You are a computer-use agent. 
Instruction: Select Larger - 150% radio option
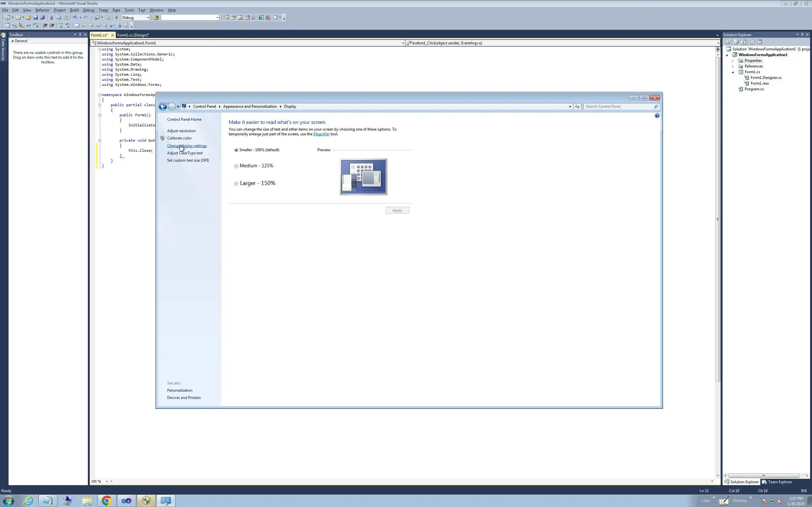(236, 184)
